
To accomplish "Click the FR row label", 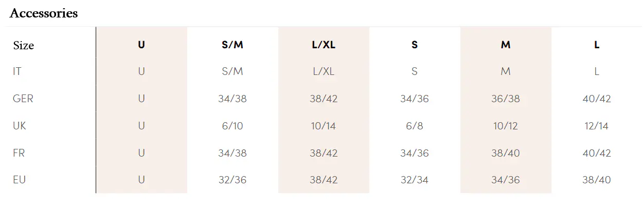I will [x=19, y=153].
